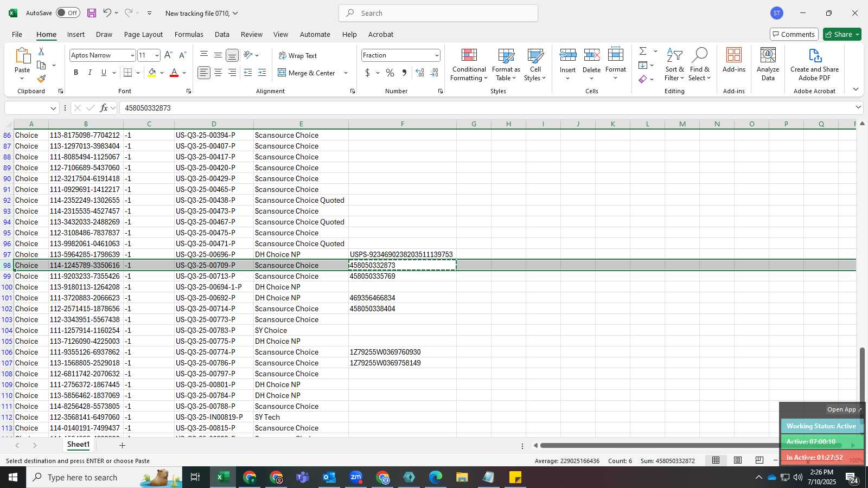Switch to the Page Layout tab
The height and width of the screenshot is (488, 868).
tap(143, 34)
